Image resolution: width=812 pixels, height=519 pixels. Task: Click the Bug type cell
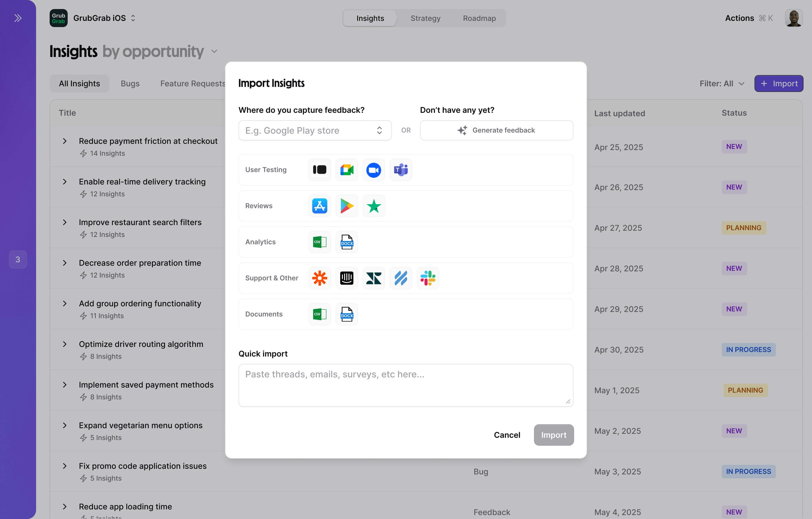(x=481, y=471)
